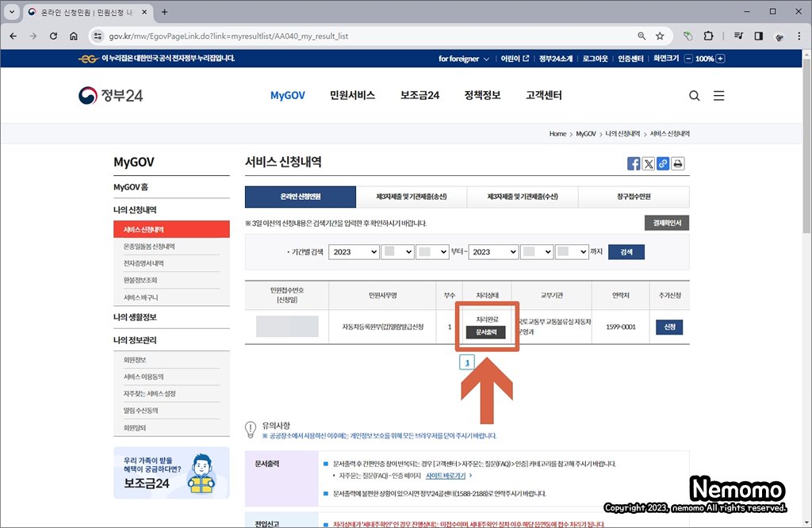Share page via X (Twitter) icon

point(649,163)
